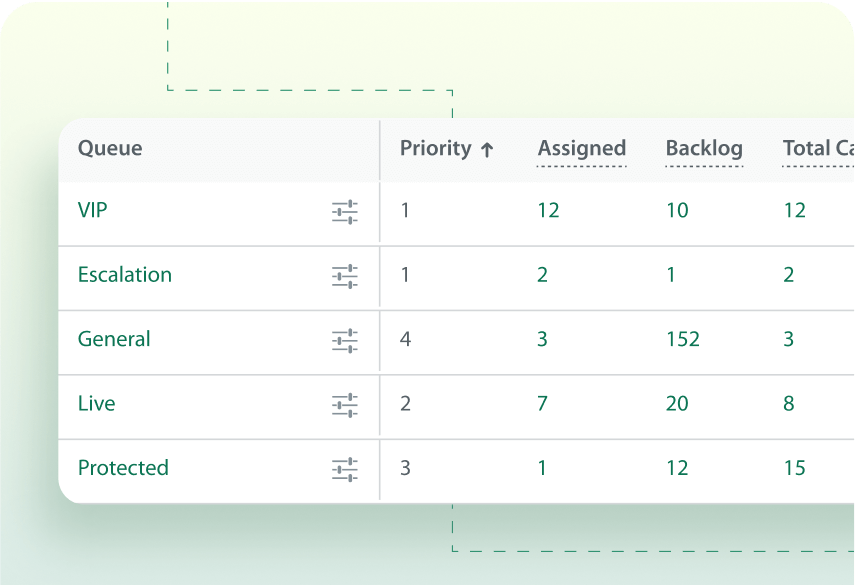
Task: Open the Total Calls column header options
Action: pos(817,148)
